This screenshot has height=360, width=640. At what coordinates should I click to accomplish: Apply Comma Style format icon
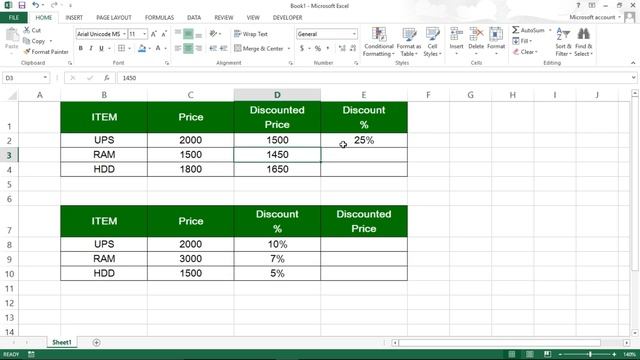click(328, 48)
